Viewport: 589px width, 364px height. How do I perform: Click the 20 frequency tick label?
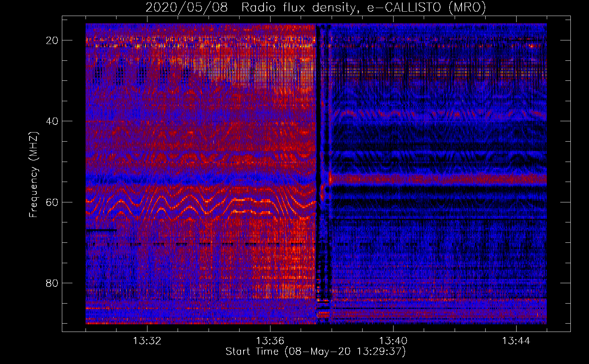52,40
